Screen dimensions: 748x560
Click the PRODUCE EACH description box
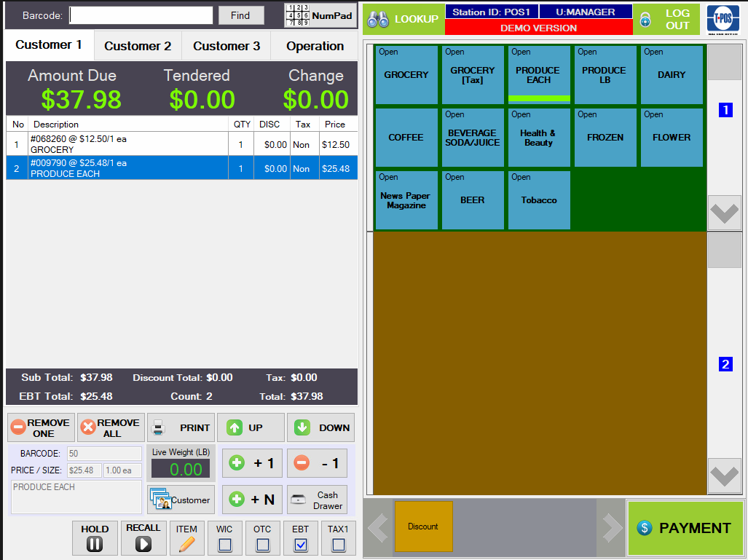[x=76, y=497]
